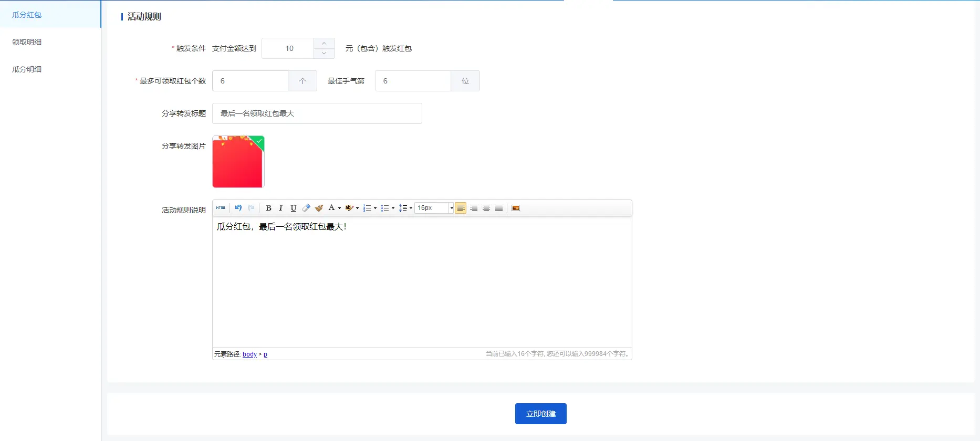Click the 位 unit suffix addon
Screen dimensions: 980x441
pyautogui.click(x=465, y=81)
